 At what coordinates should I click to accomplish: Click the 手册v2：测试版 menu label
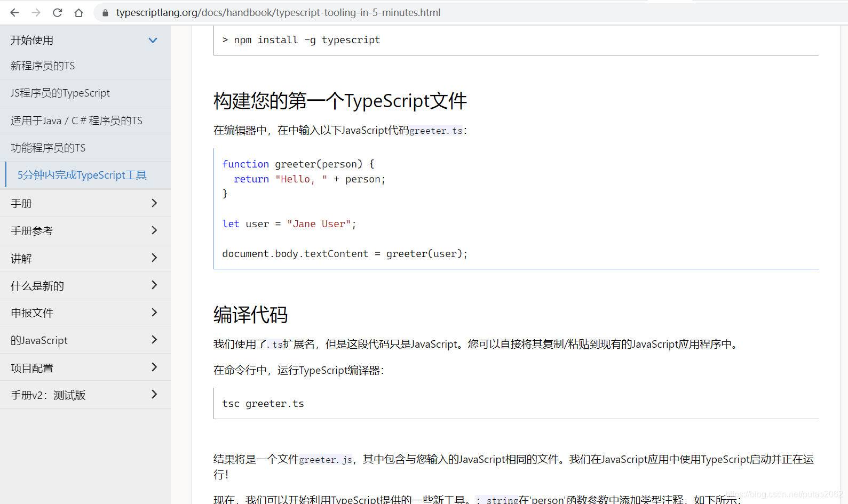[48, 395]
